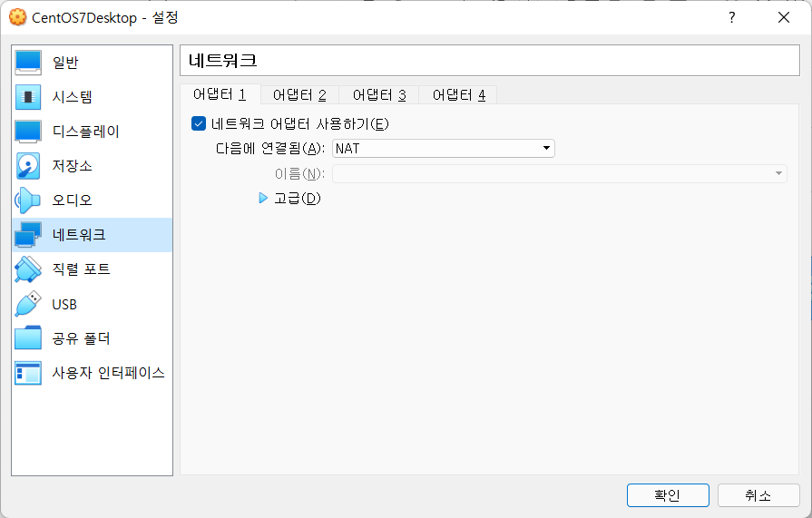
Task: Switch to the 어댑터 4 tab
Action: click(x=459, y=95)
